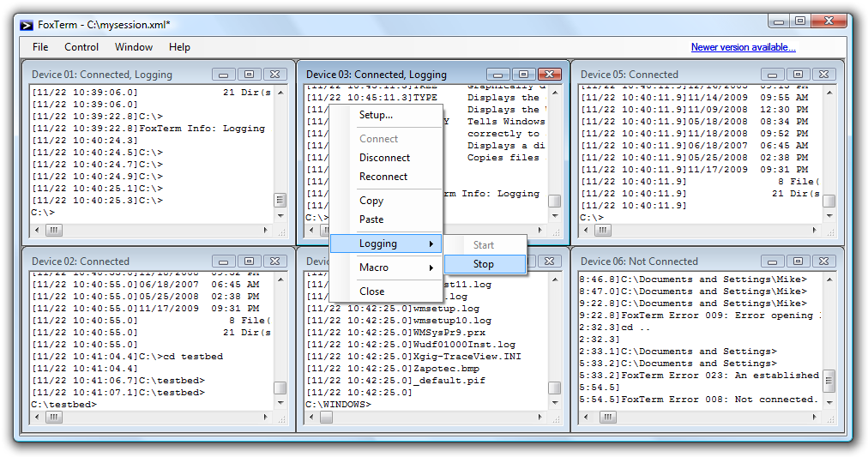Close the main FoxTerm window
Image resolution: width=868 pixels, height=457 pixels.
coord(829,21)
